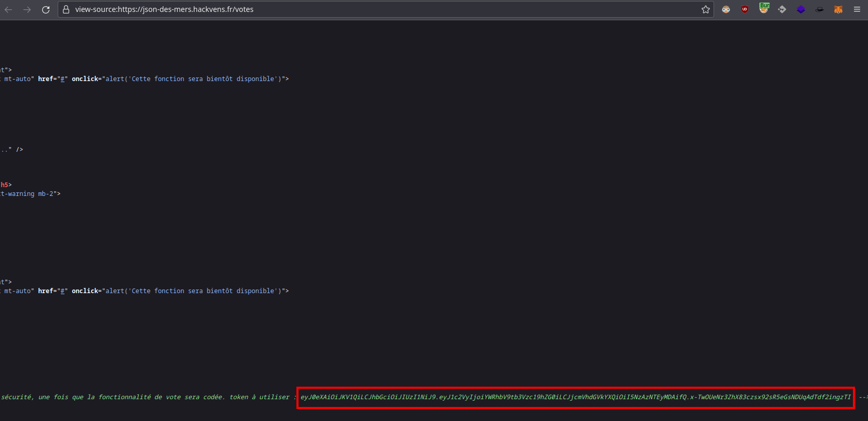The height and width of the screenshot is (421, 868).
Task: Click the highlighted JWT token text
Action: 575,397
